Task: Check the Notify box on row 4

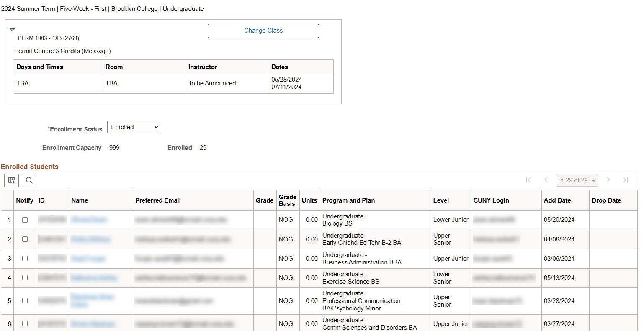Action: [24, 277]
